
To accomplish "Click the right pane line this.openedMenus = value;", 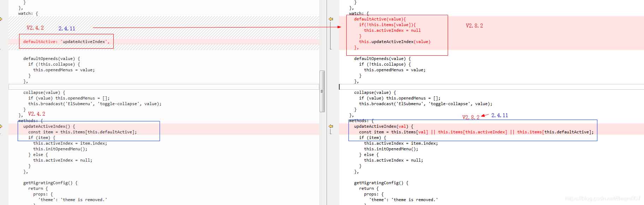I will click(395, 70).
